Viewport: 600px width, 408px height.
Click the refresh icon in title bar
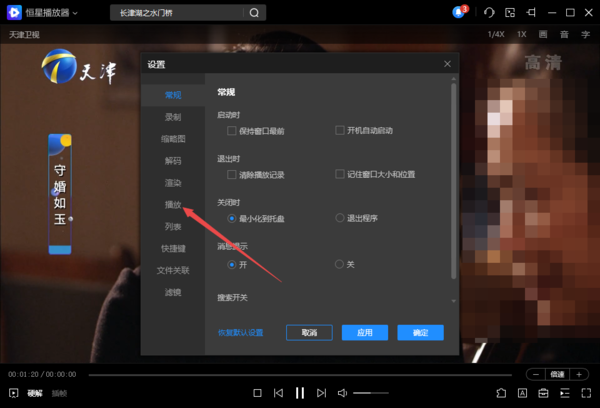[489, 12]
